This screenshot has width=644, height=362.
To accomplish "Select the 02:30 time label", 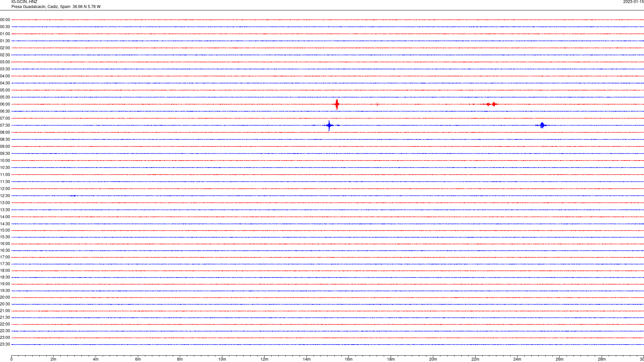I will tap(5, 55).
